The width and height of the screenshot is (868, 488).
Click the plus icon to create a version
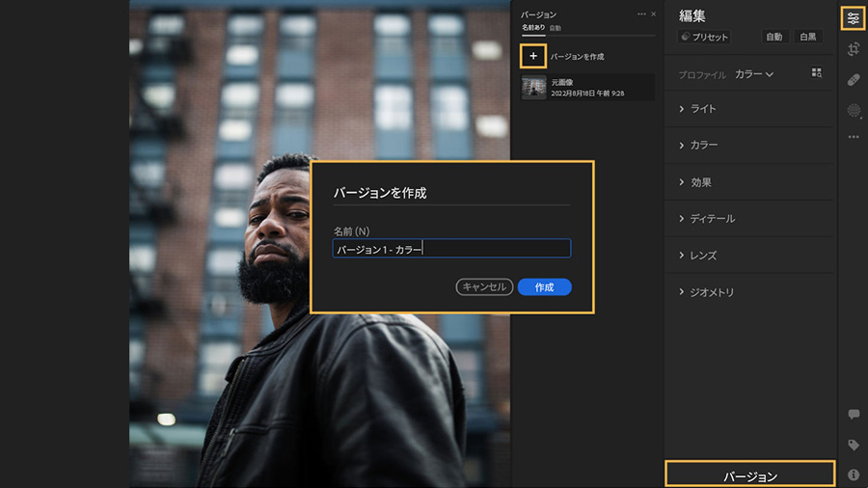pos(533,56)
